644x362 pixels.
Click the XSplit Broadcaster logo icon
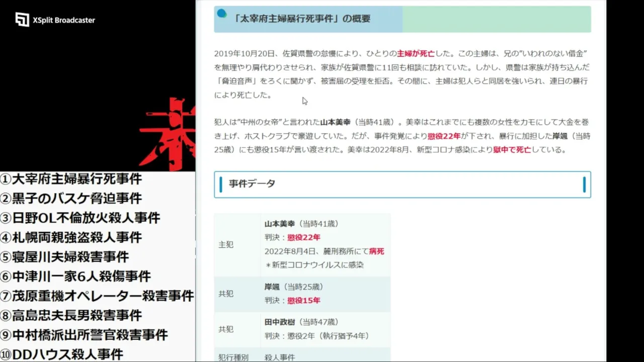(22, 20)
